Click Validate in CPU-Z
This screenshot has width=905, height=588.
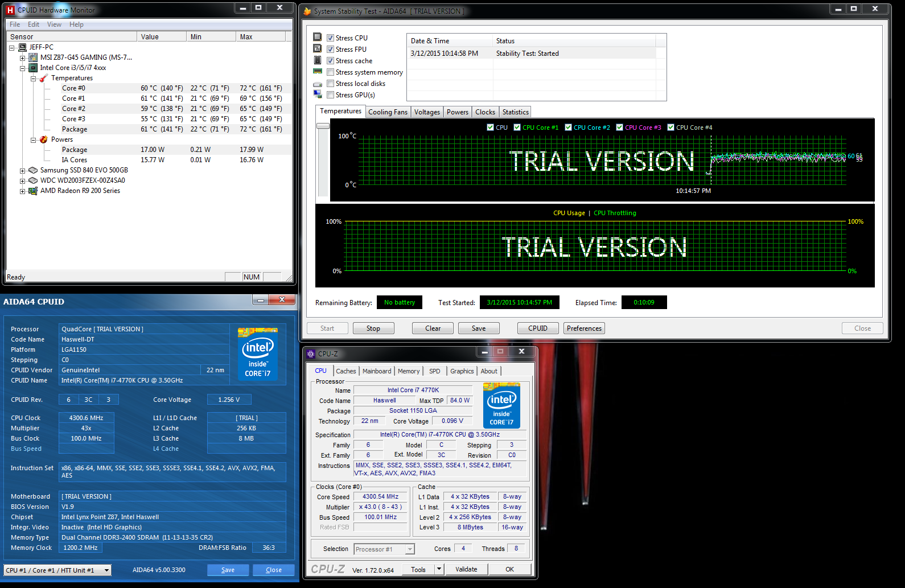(x=466, y=569)
